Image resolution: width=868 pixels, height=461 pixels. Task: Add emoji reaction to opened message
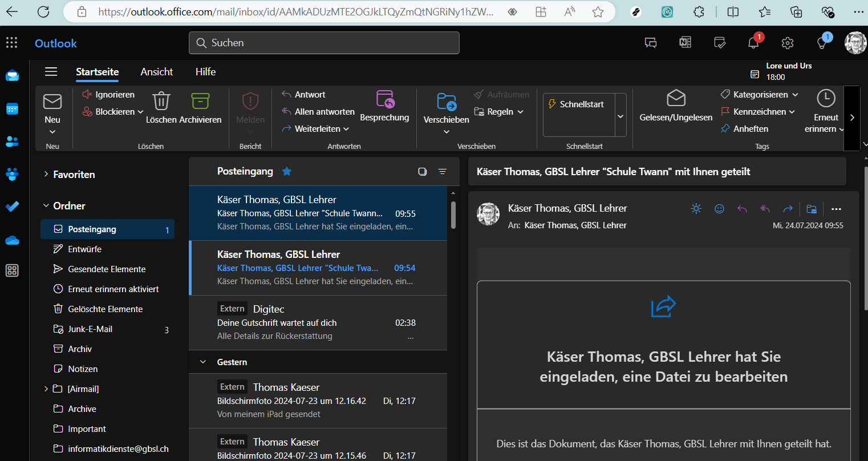(719, 209)
